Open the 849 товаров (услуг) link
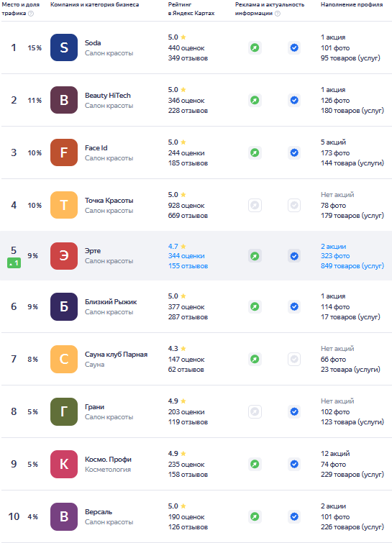Viewport: 392px width, 543px height. [352, 266]
